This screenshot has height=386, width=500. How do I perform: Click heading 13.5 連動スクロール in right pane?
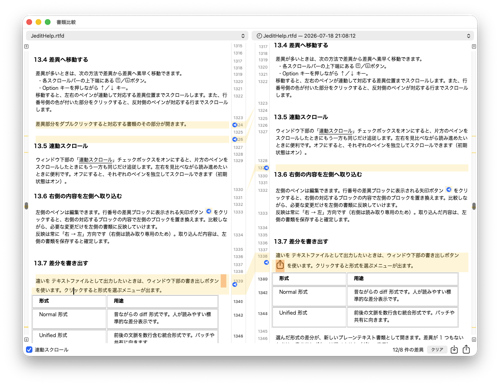(301, 117)
